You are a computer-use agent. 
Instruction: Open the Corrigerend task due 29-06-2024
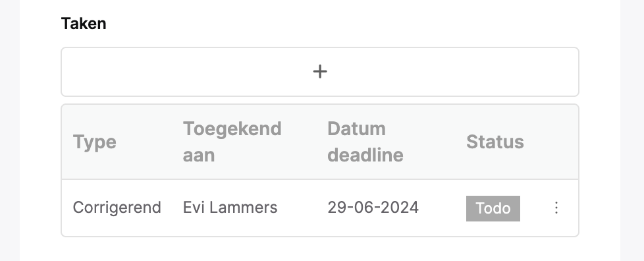click(320, 208)
